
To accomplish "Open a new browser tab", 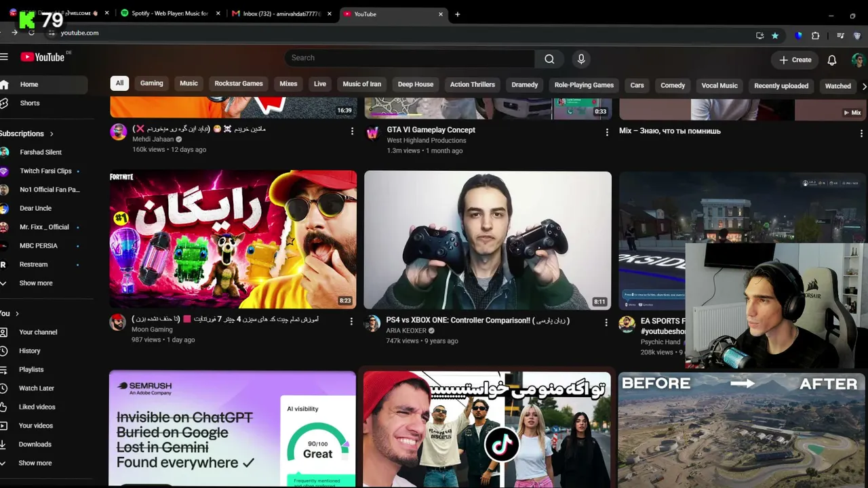I will pyautogui.click(x=457, y=14).
